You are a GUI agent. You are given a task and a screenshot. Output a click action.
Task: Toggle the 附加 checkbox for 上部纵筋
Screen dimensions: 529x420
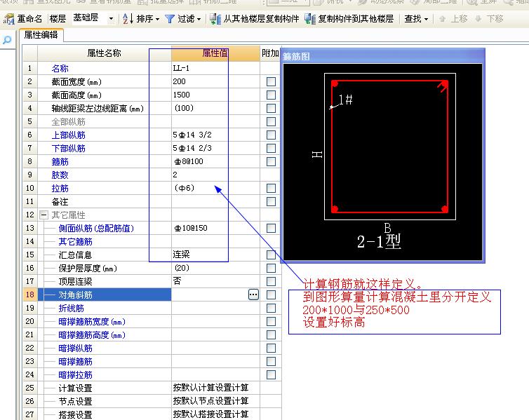[271, 135]
